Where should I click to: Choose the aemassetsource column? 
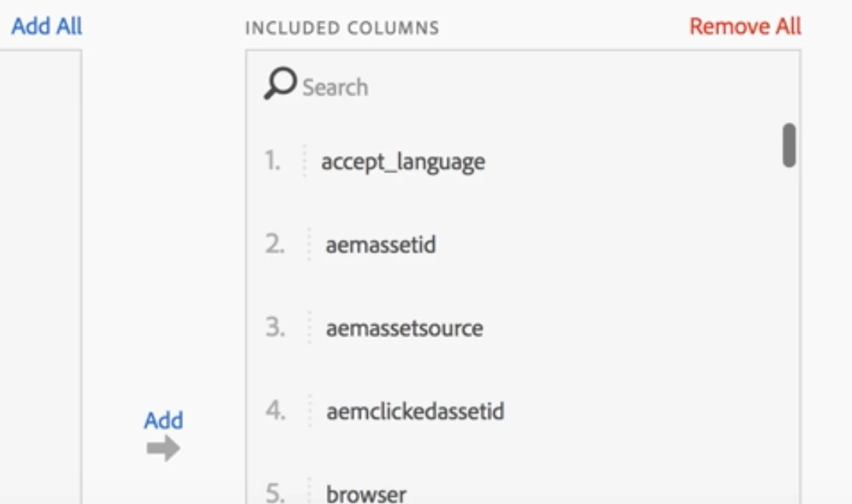[404, 329]
